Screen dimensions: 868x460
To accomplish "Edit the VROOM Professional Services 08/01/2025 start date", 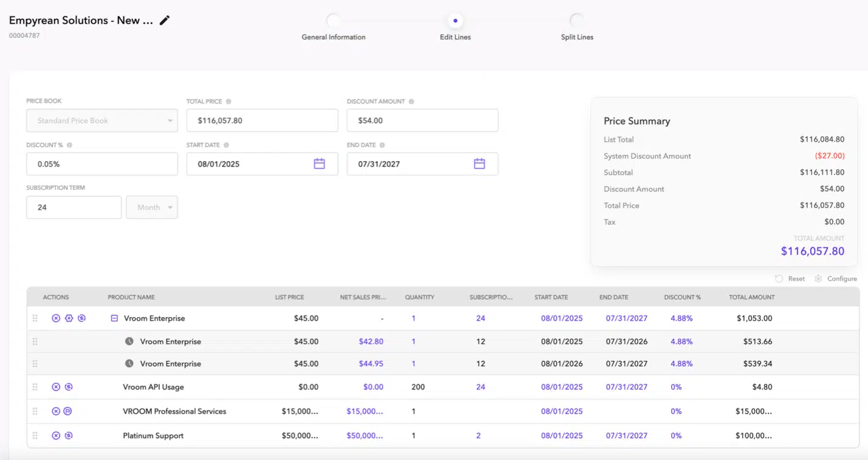I will [x=562, y=411].
